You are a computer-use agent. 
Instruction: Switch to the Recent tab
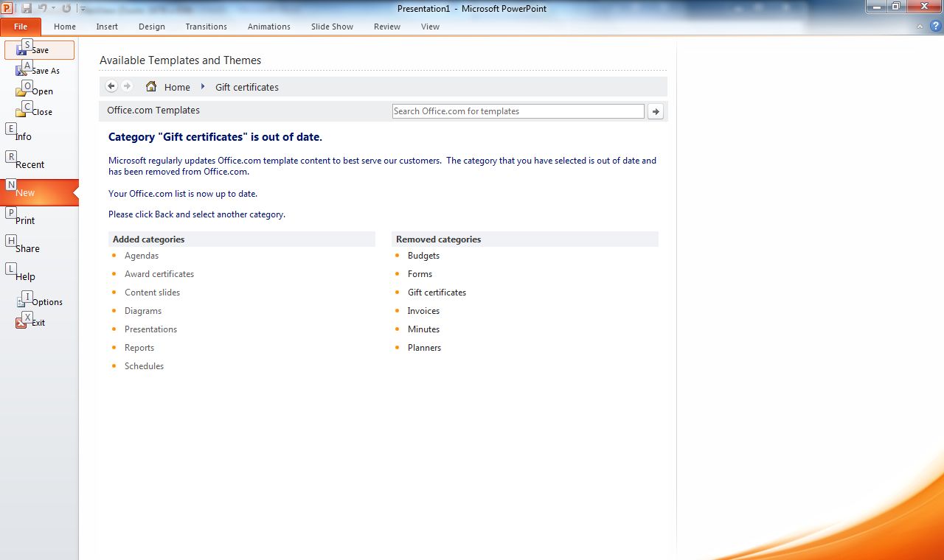click(29, 164)
